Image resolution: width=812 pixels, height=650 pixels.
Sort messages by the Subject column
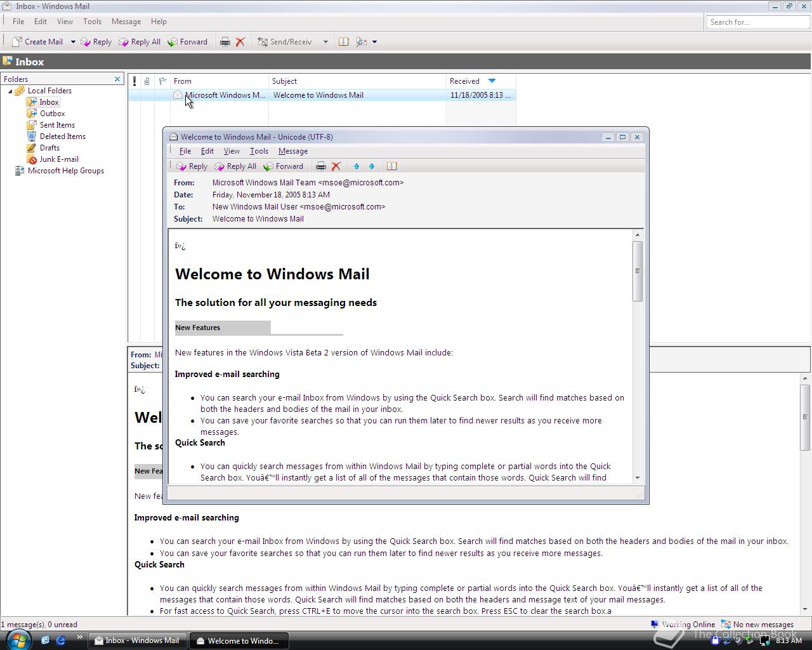(357, 81)
